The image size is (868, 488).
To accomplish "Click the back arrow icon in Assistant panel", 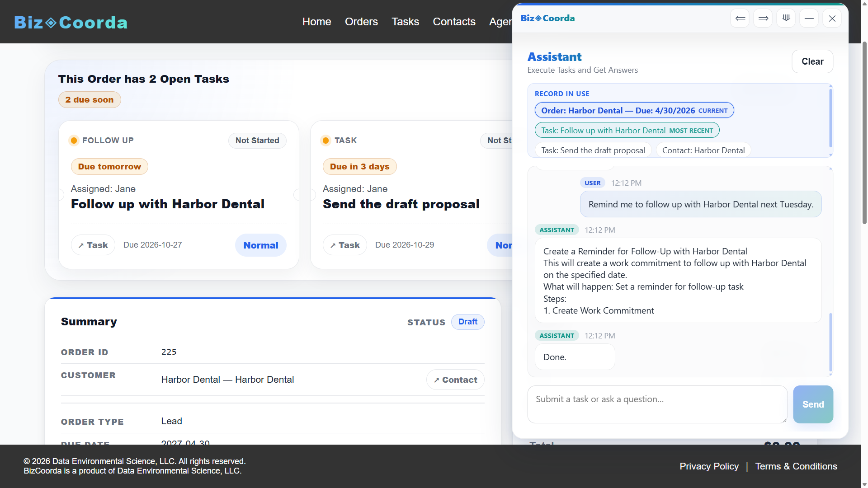I will tap(740, 18).
